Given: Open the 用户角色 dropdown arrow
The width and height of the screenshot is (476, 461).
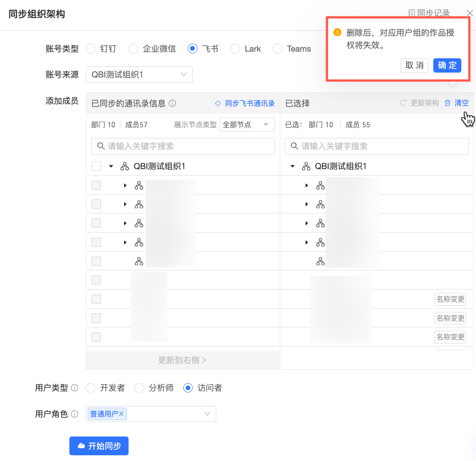Looking at the screenshot, I should (207, 414).
